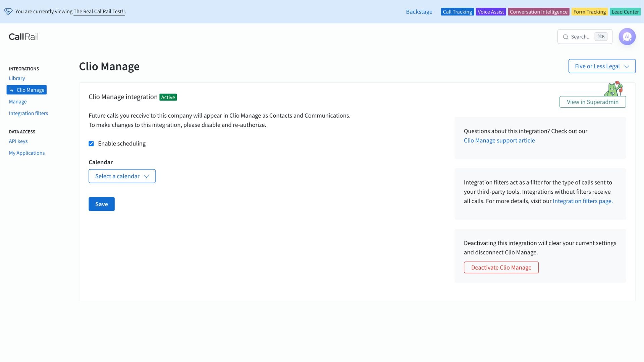The height and width of the screenshot is (362, 644).
Task: Click The Real CallRail Test!! account link
Action: coord(99,11)
